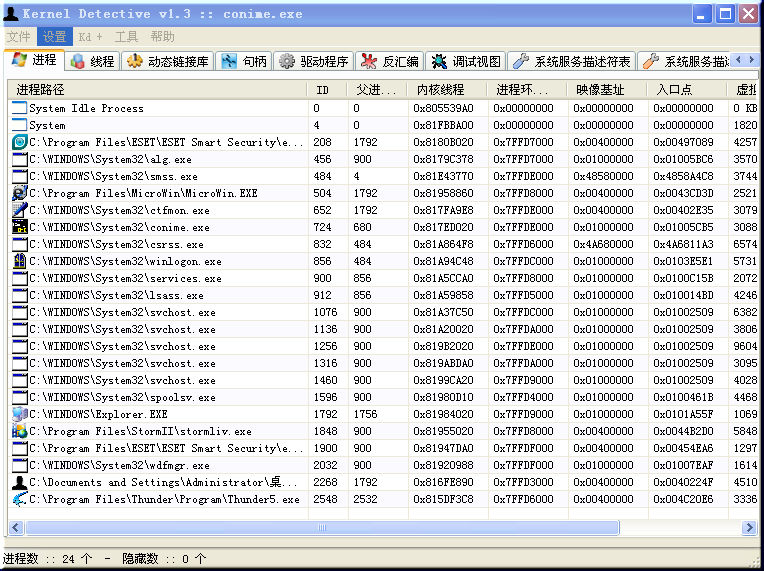
Task: Click image base value 0x48580000
Action: click(603, 176)
